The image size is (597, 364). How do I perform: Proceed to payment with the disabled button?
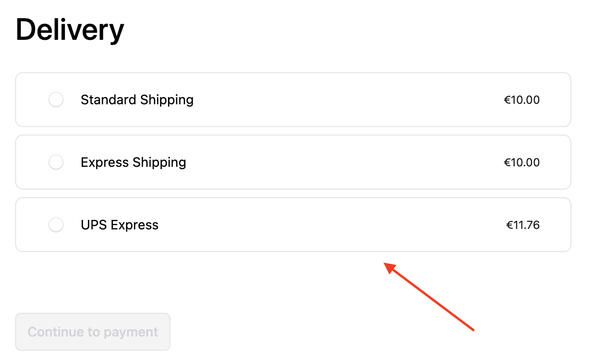click(x=93, y=332)
